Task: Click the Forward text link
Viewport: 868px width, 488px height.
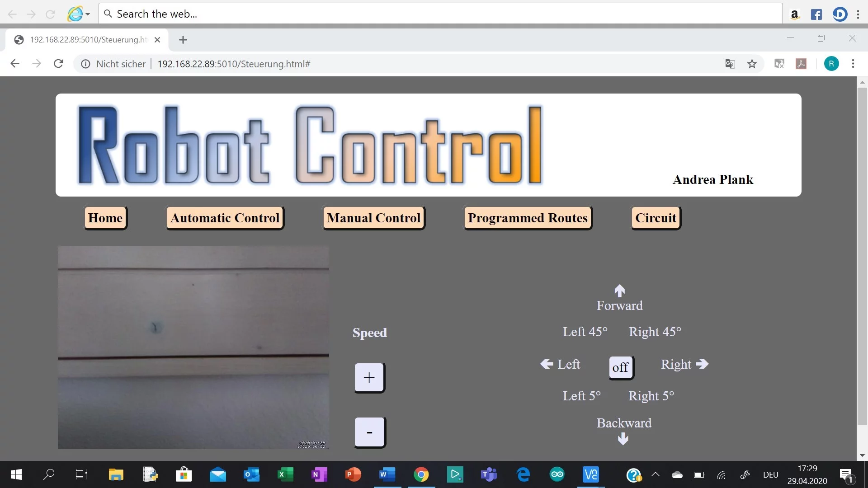Action: click(619, 305)
